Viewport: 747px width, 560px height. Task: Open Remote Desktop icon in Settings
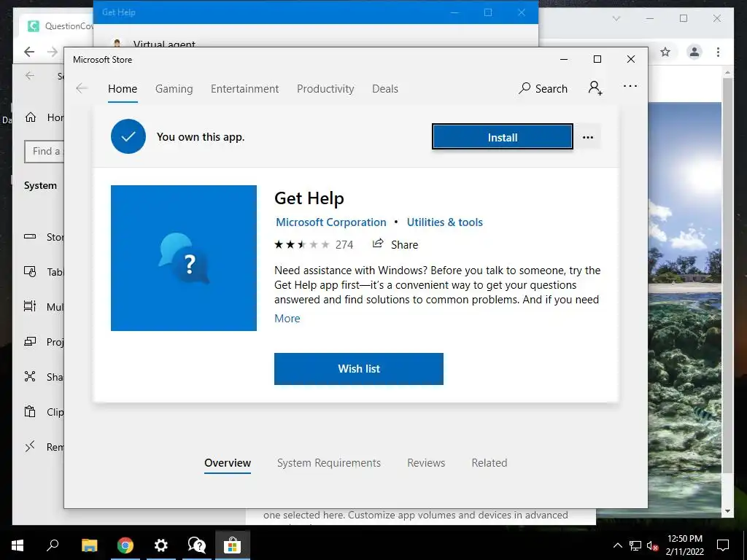point(30,446)
